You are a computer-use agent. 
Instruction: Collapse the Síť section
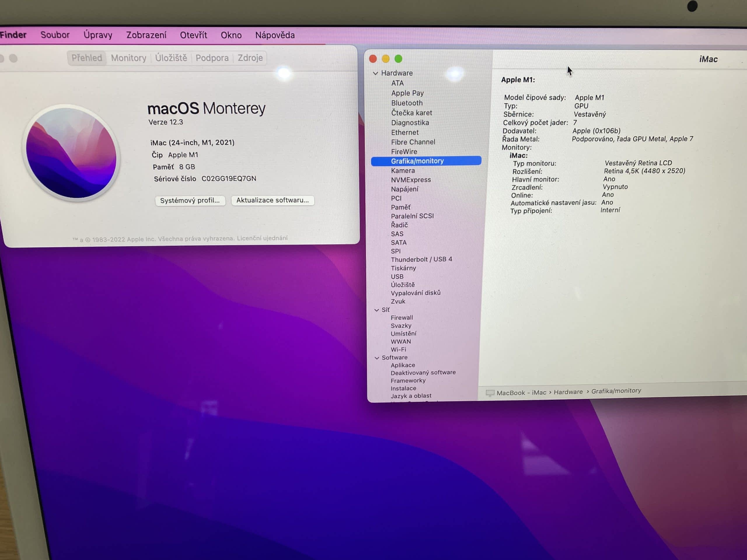(x=376, y=310)
